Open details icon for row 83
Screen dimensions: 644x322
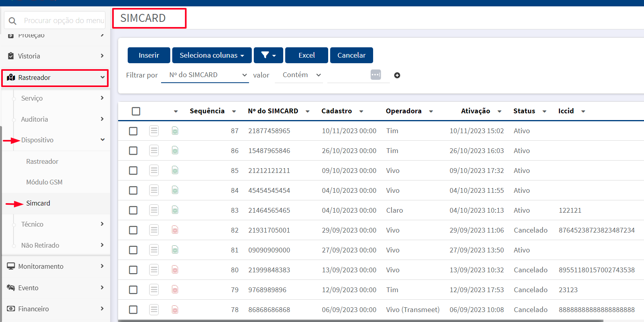(154, 210)
